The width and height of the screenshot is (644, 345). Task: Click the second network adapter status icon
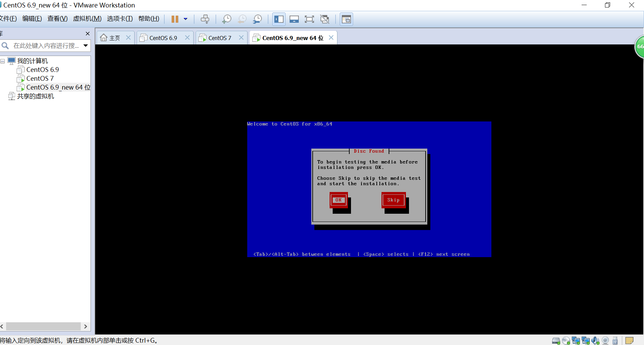tap(586, 341)
